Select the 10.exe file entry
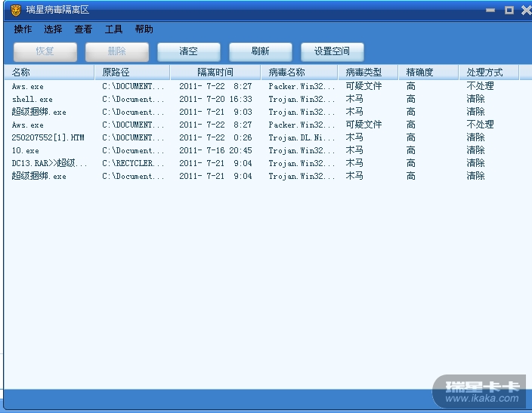 tap(26, 150)
